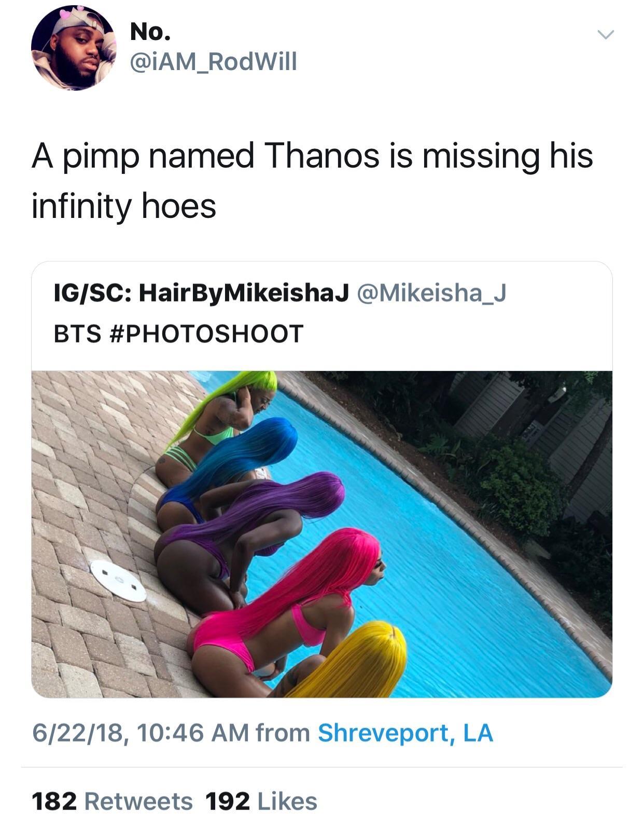
Task: Open the tweet author's profile avatar
Action: pos(73,49)
